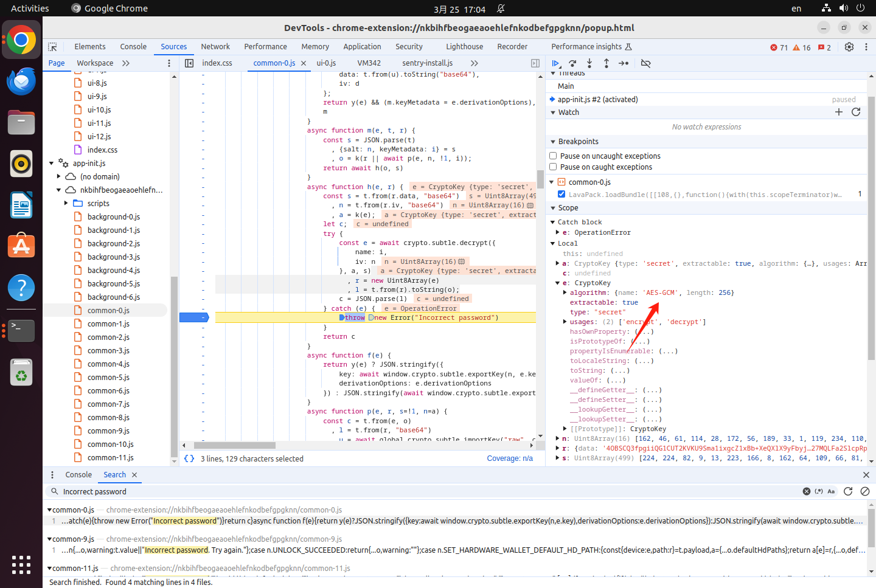This screenshot has width=876, height=588.
Task: Open DevTools settings gear
Action: [x=849, y=47]
